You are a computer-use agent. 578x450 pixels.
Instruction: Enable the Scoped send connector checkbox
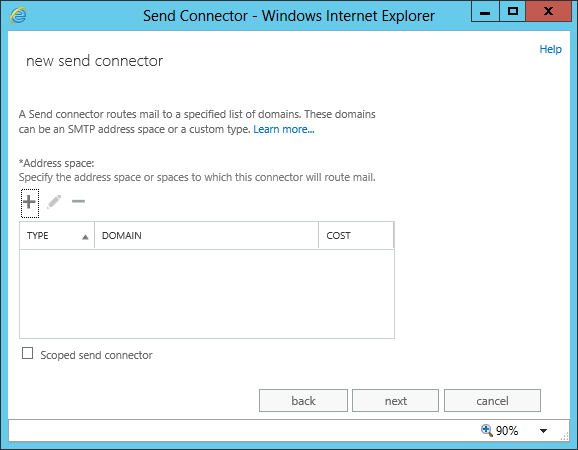(x=28, y=353)
